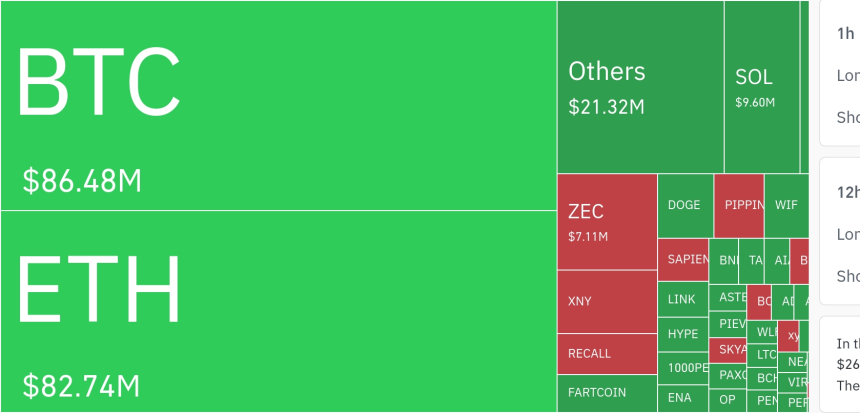
Task: Click the LINK tile
Action: click(682, 299)
